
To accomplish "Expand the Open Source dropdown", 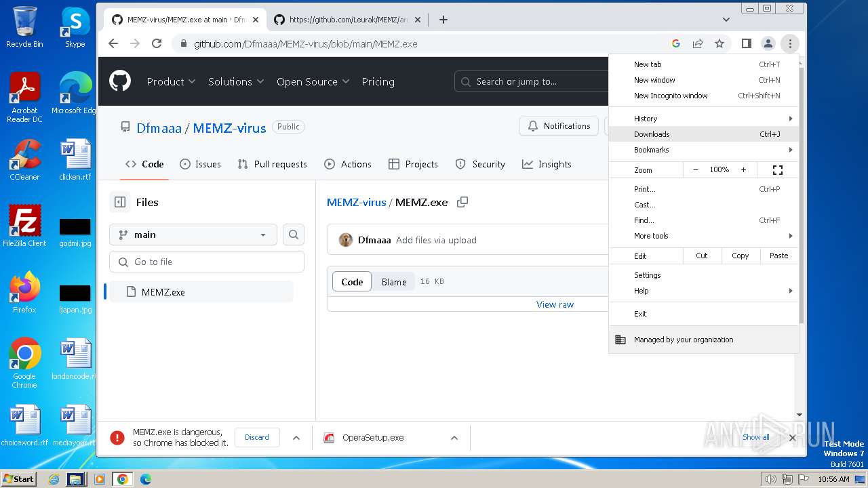I will (x=313, y=81).
